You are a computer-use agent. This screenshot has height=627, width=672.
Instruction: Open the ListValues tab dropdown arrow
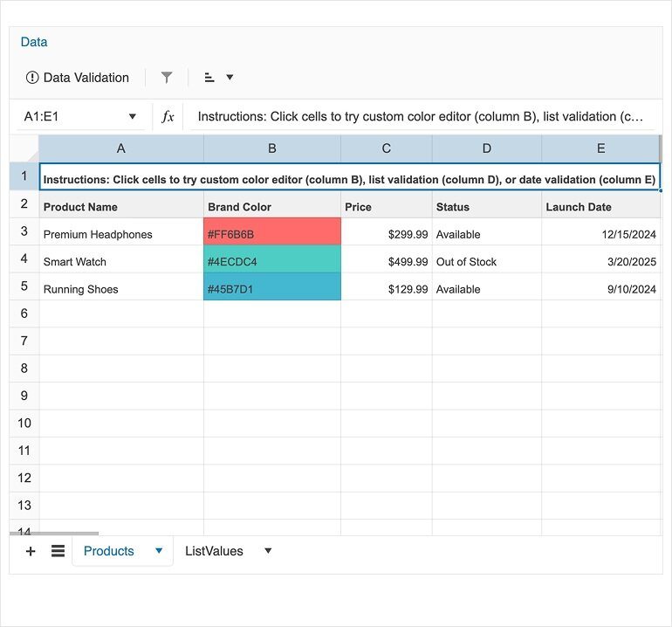(268, 551)
